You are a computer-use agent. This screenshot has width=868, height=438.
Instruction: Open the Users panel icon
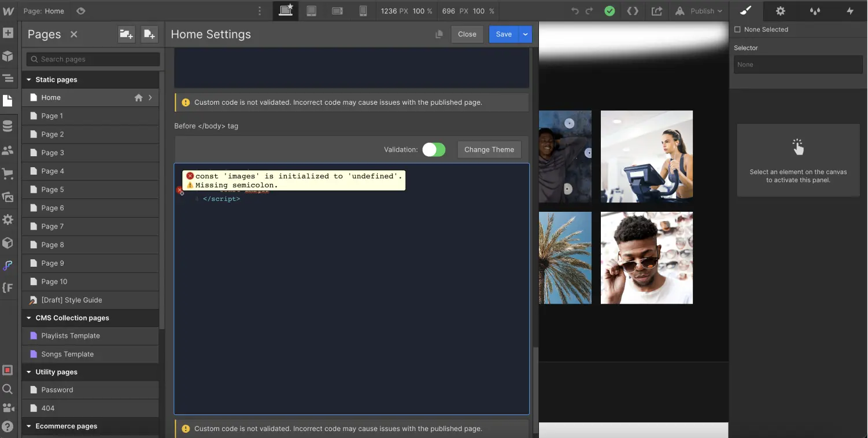click(x=8, y=150)
